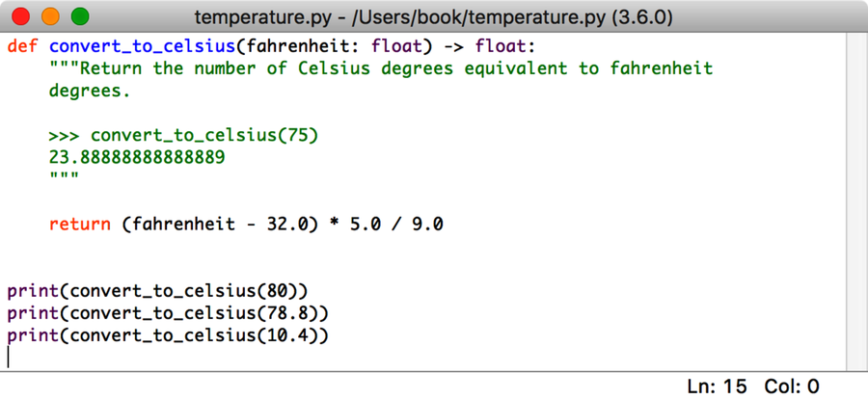This screenshot has width=868, height=399.
Task: Click the doctest line '>>> convert_to_celsius(75)'
Action: click(x=183, y=136)
